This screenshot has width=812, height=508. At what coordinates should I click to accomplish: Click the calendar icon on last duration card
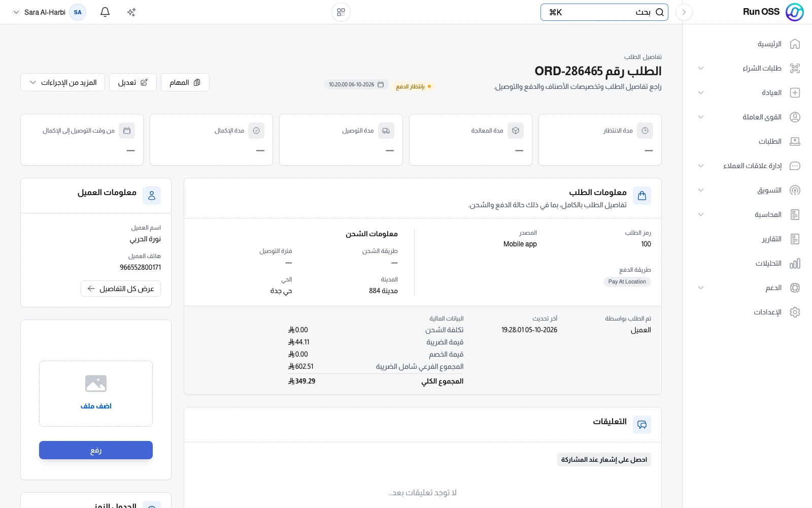(127, 131)
